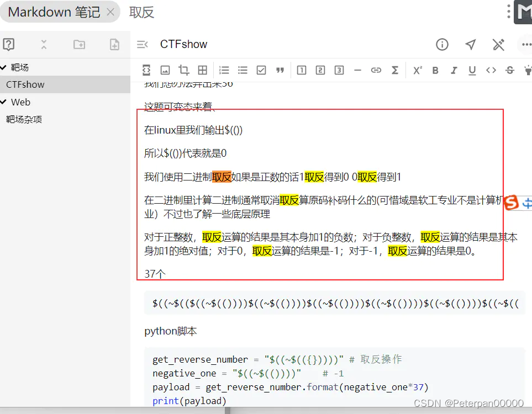The width and height of the screenshot is (532, 414).
Task: Click the line "在linux里我们输出$(())"
Action: [193, 130]
